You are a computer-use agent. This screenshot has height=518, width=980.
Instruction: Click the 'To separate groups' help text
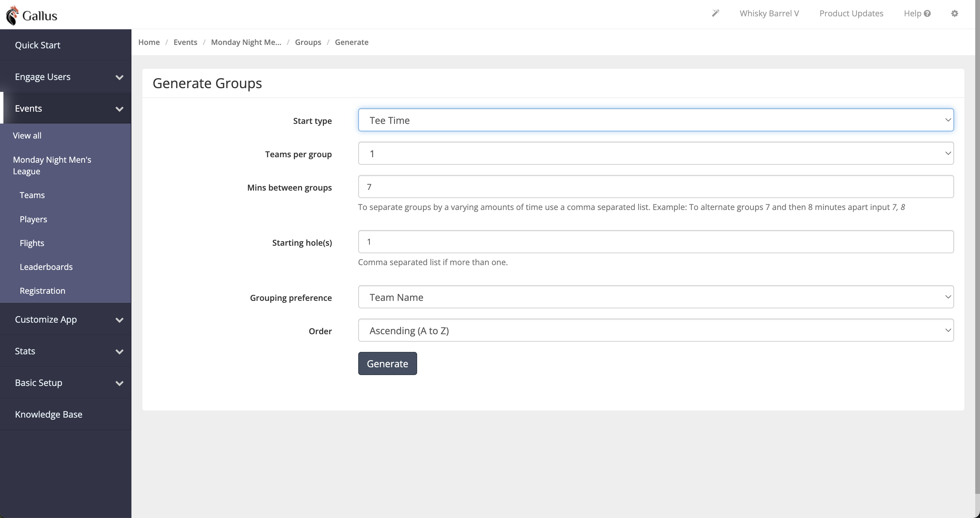632,207
